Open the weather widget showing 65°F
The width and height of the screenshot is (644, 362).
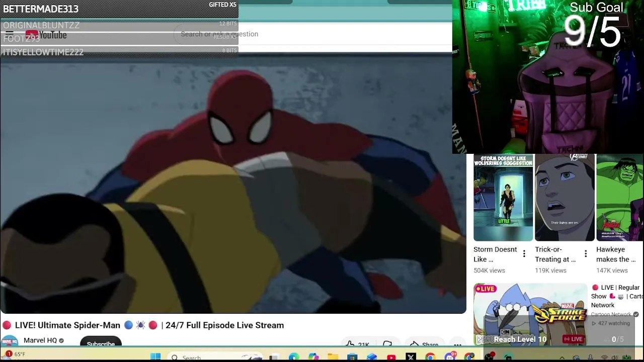14,354
